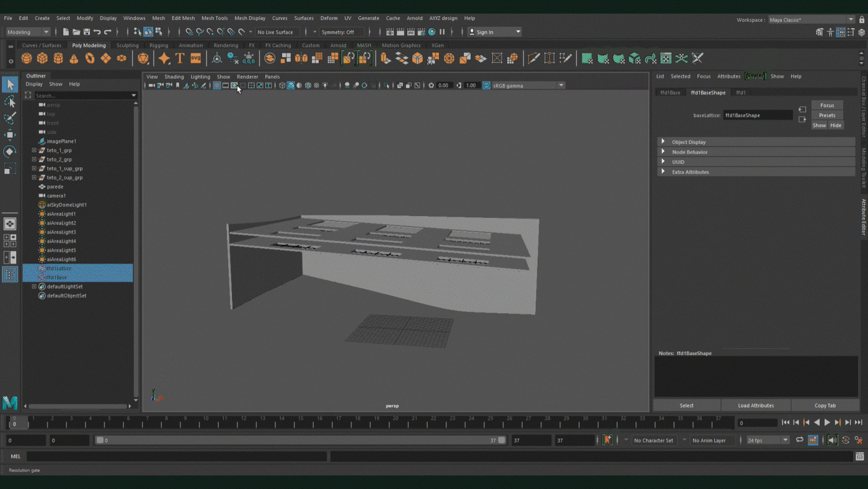Screen dimensions: 868x489
Task: Click the Play forwards button
Action: [x=827, y=423]
